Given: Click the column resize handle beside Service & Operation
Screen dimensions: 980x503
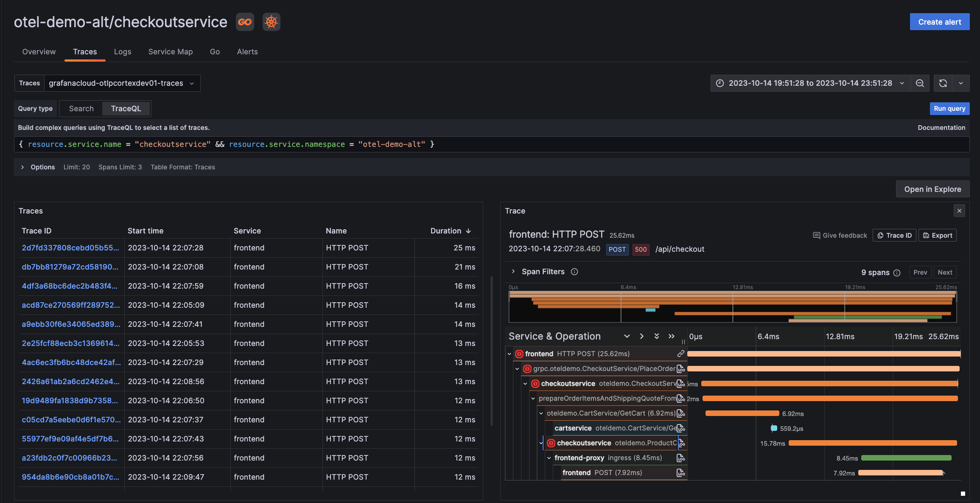Looking at the screenshot, I should pyautogui.click(x=683, y=342).
